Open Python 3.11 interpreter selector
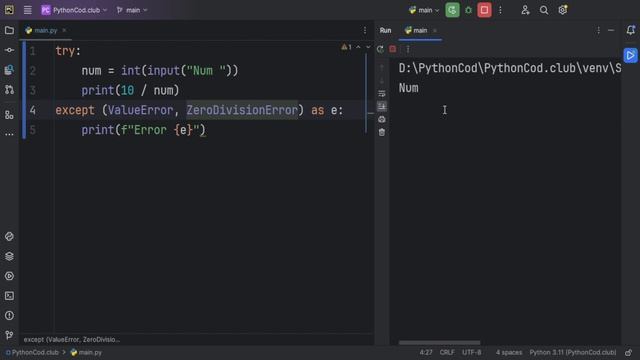Image resolution: width=640 pixels, height=360 pixels. point(573,353)
